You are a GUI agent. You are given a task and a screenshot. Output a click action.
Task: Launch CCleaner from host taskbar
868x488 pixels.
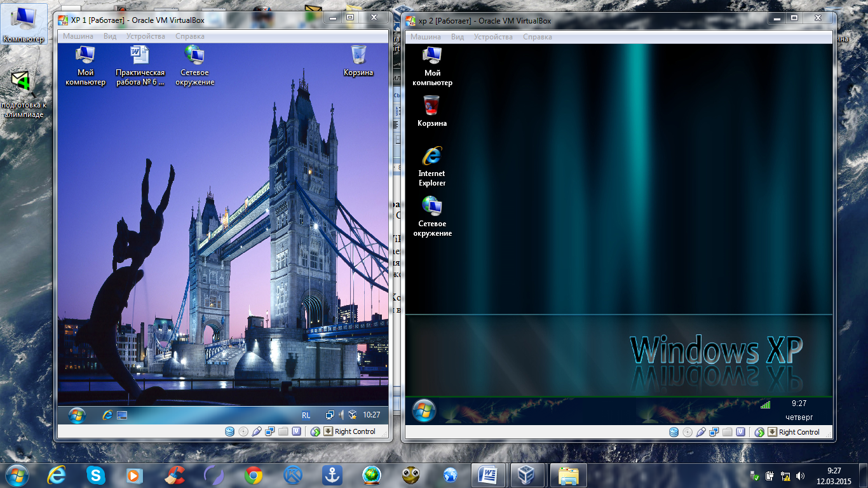point(175,475)
